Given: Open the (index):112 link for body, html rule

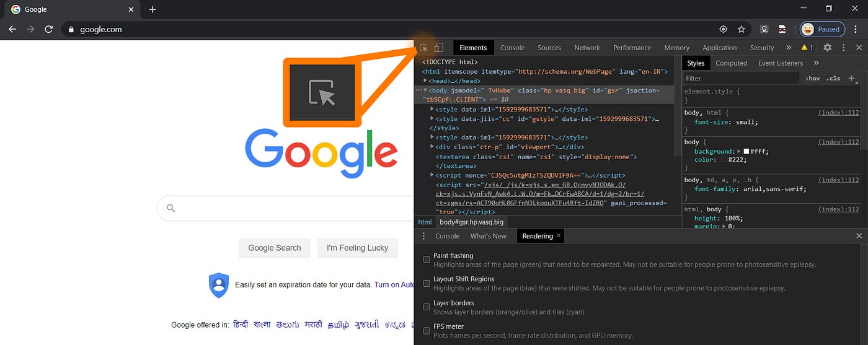Looking at the screenshot, I should (x=839, y=113).
